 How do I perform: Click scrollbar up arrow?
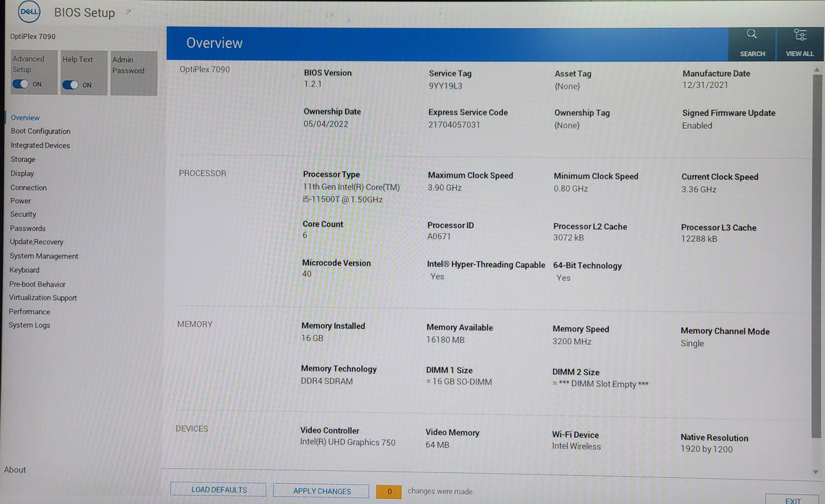(x=816, y=69)
